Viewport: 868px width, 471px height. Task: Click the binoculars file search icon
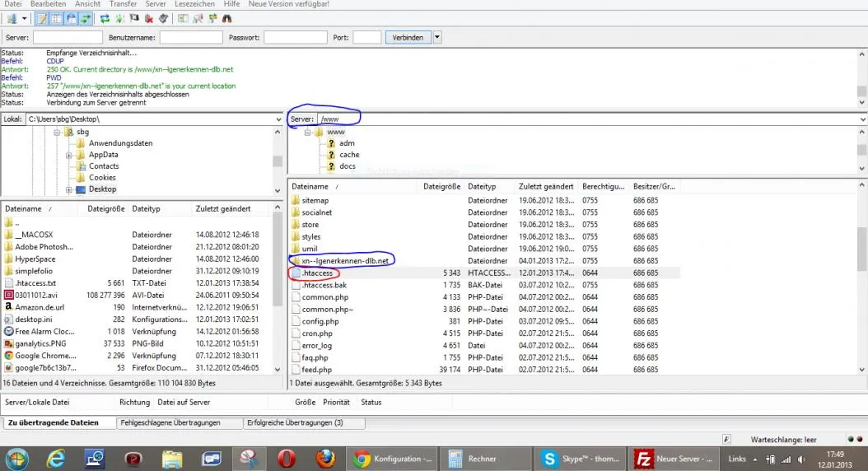pyautogui.click(x=227, y=19)
